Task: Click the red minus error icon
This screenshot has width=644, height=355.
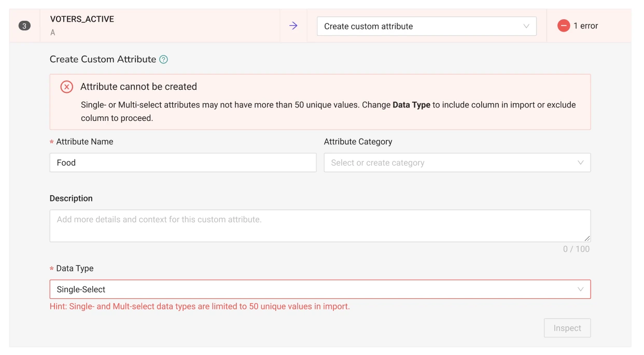Action: tap(564, 25)
